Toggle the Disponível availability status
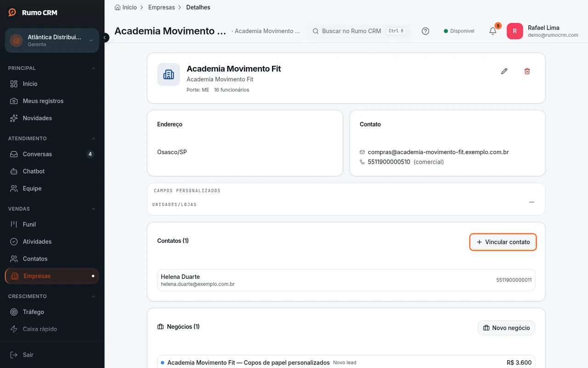588x368 pixels. click(459, 31)
